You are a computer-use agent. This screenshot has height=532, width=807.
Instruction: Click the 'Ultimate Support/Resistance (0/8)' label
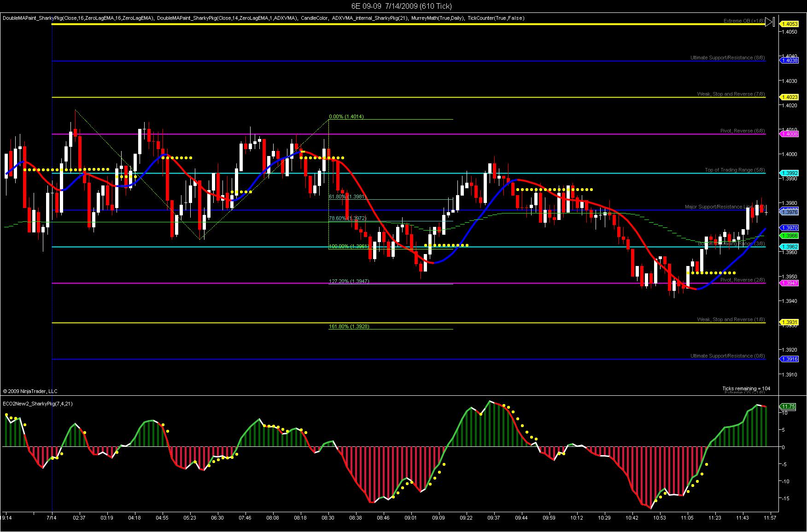pos(728,356)
